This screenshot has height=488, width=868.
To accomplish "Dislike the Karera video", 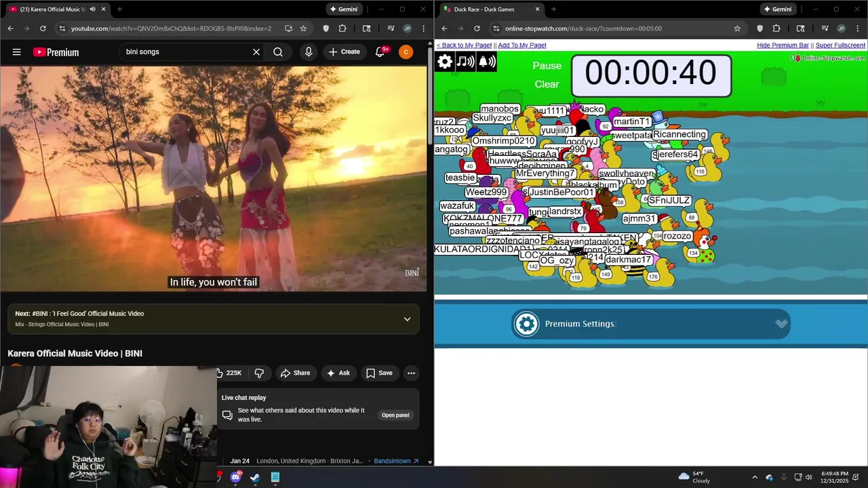I will [259, 373].
